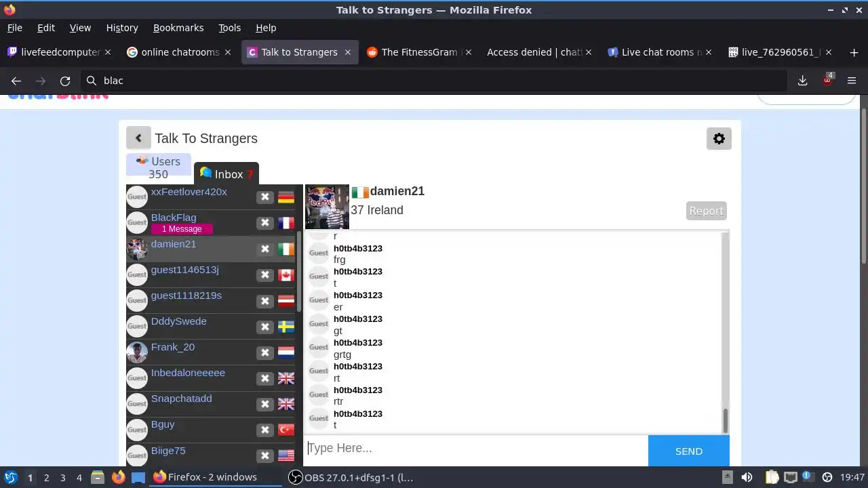Remove guest1118219s from the inbox
The height and width of the screenshot is (488, 868).
point(265,301)
